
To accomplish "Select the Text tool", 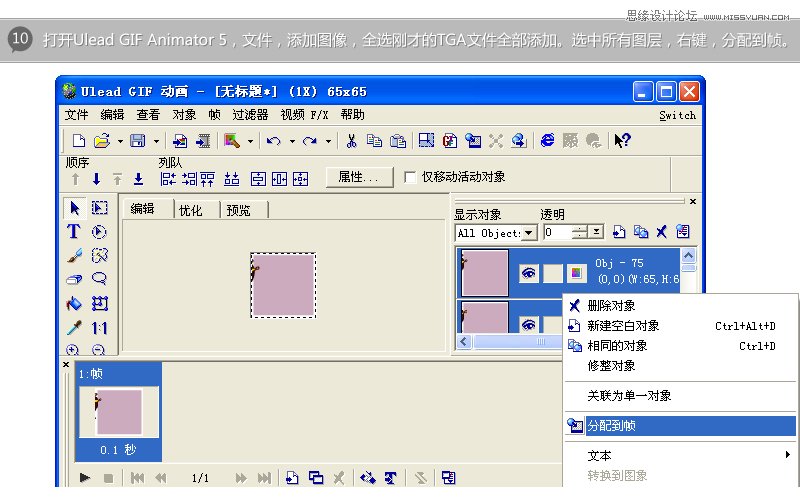I will coord(74,231).
